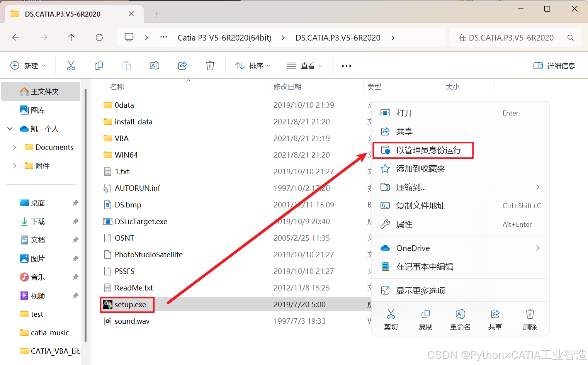
Task: Click the This PC monitor icon in address bar
Action: click(129, 37)
